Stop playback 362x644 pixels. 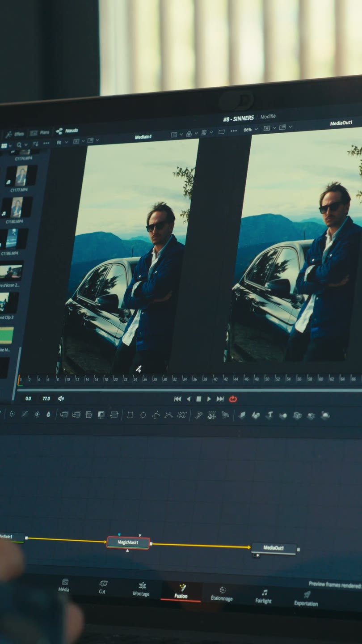pyautogui.click(x=199, y=399)
